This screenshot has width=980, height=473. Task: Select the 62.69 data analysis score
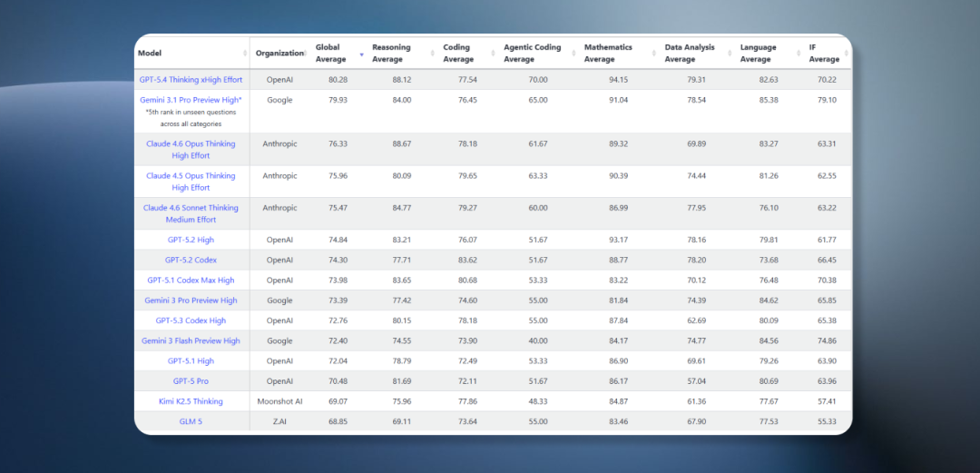(x=696, y=320)
